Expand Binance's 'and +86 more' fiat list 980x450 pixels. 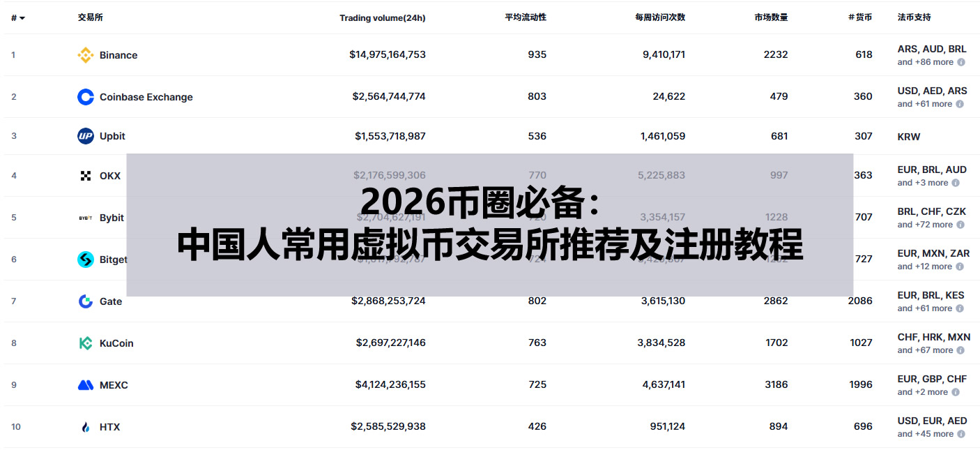pyautogui.click(x=925, y=62)
